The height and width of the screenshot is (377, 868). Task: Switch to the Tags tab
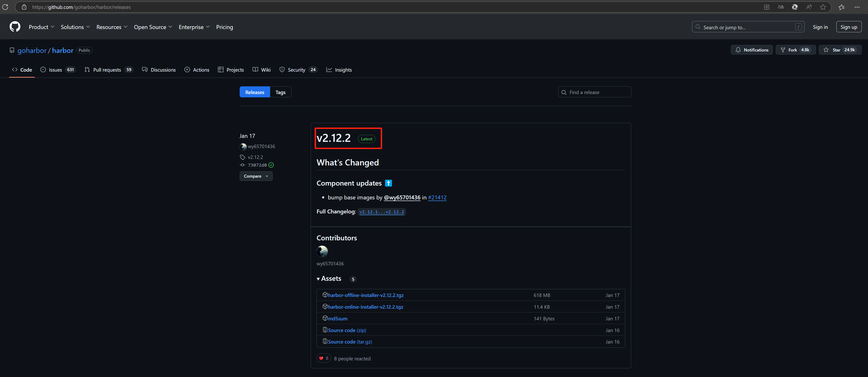click(280, 92)
